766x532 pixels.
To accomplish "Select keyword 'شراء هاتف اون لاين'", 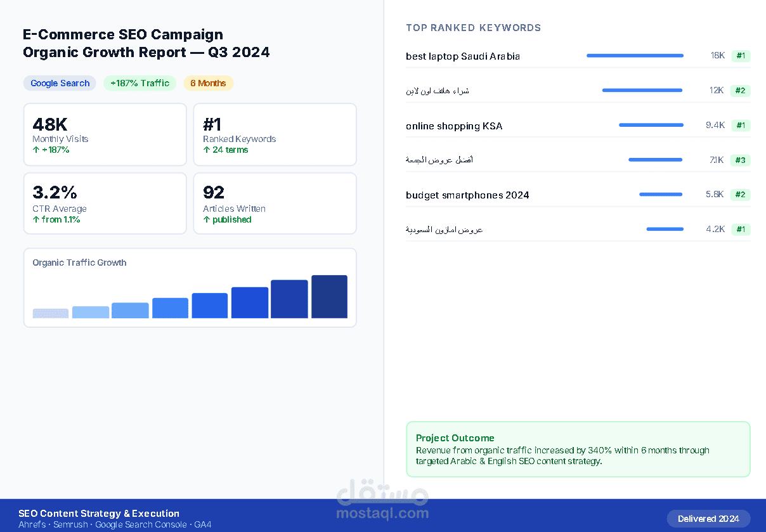I will pos(438,91).
